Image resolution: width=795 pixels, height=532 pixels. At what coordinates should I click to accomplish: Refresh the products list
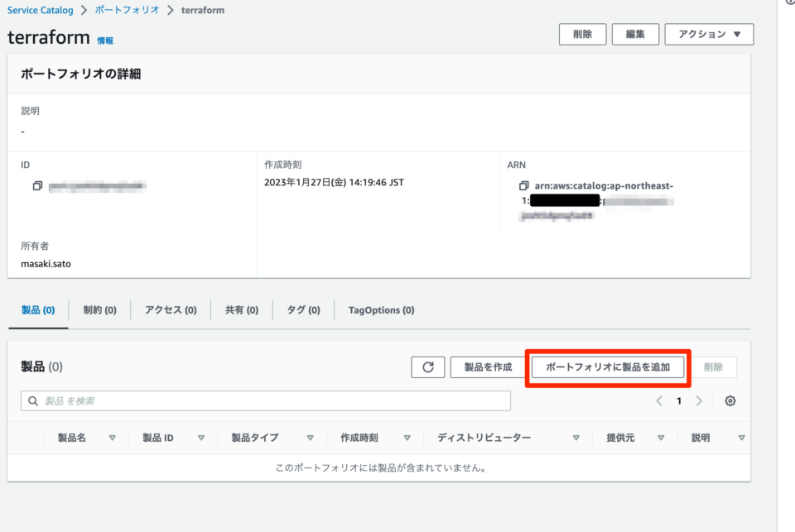click(428, 367)
